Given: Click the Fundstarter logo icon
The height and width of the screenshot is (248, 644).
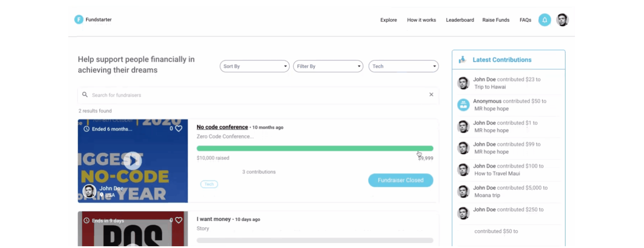Looking at the screenshot, I should coord(78,19).
